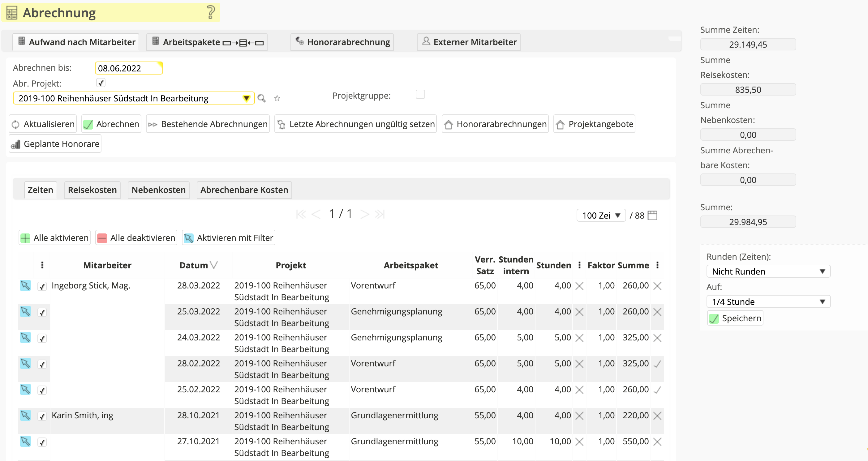Click the favorite star icon beside project

(277, 98)
